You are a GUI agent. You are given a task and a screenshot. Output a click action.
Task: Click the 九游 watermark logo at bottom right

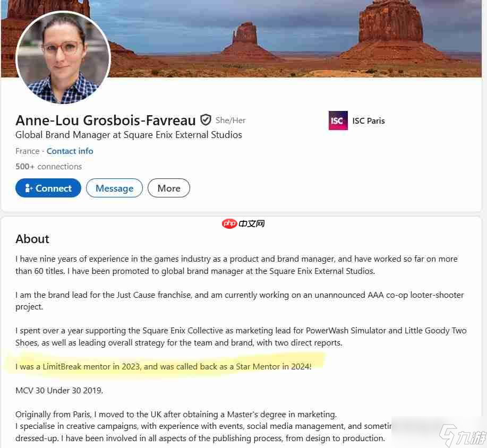click(x=463, y=435)
